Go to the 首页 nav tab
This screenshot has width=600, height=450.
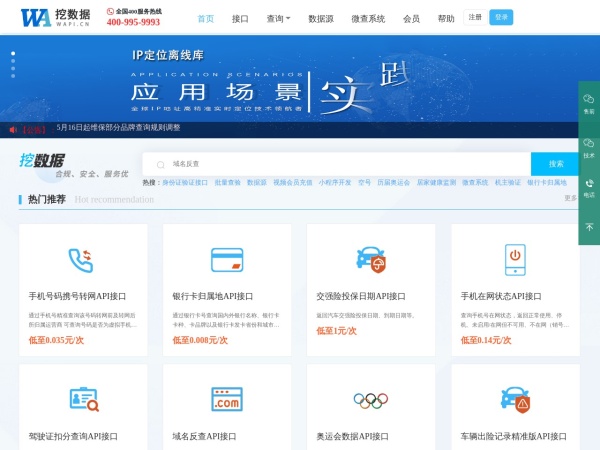[206, 18]
